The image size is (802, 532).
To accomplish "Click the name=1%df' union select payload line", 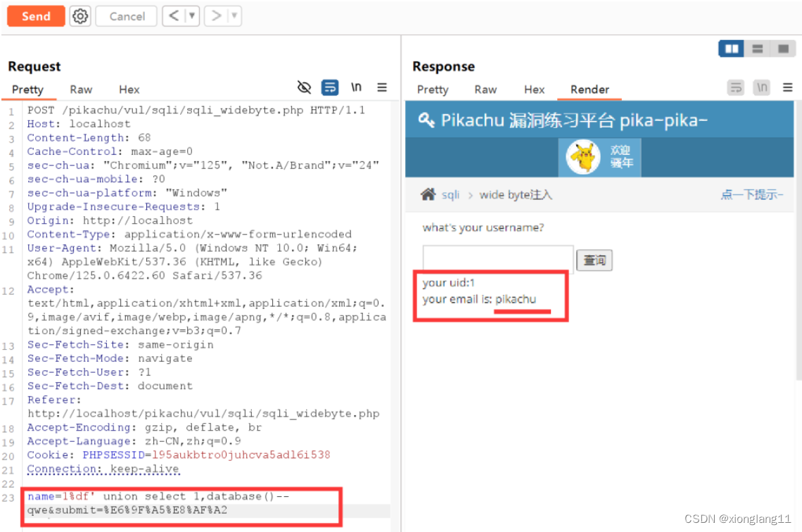I will [158, 496].
